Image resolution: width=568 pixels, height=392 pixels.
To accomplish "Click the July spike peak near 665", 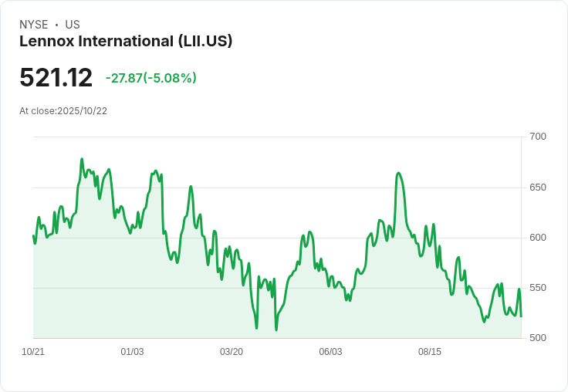I will (398, 173).
